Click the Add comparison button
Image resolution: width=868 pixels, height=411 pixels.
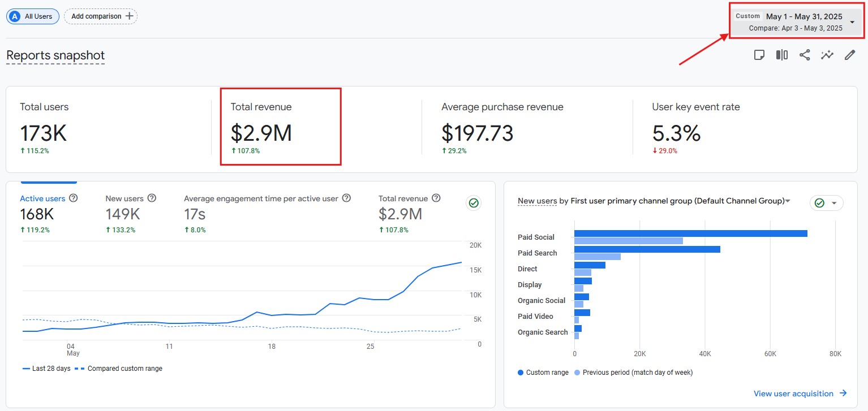(101, 16)
